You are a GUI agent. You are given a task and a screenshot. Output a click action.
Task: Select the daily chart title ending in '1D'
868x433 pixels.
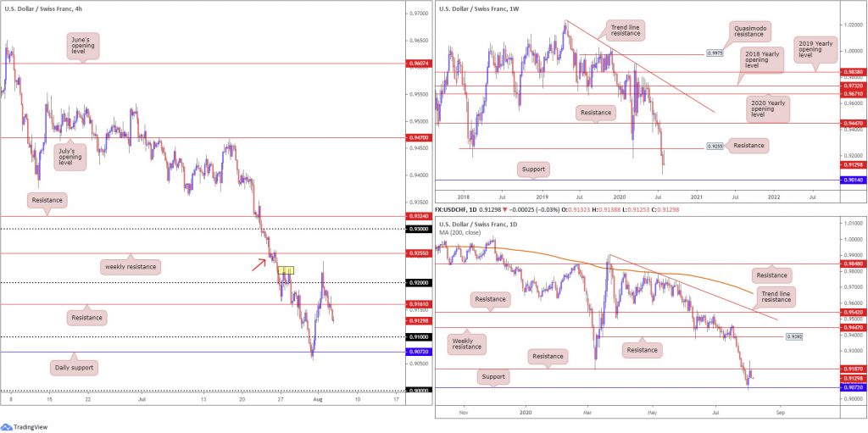480,224
